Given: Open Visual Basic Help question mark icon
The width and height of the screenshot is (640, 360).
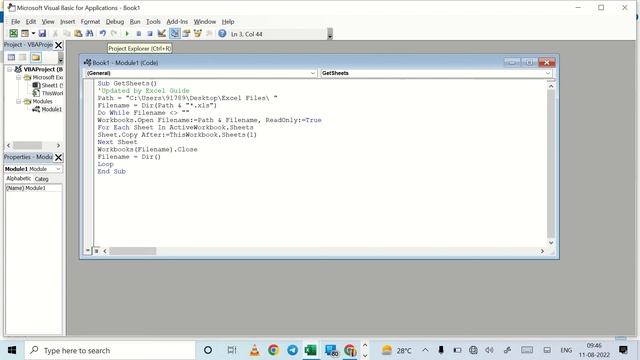Looking at the screenshot, I should (222, 33).
